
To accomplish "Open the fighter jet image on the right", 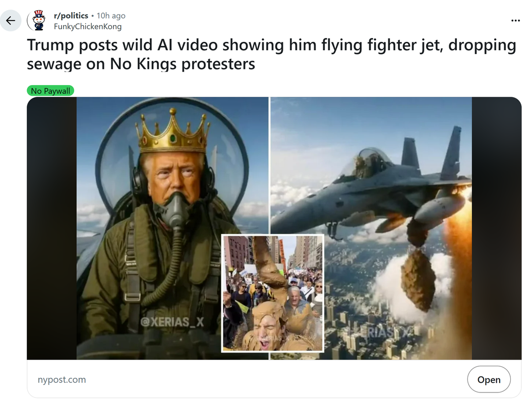I will point(371,228).
